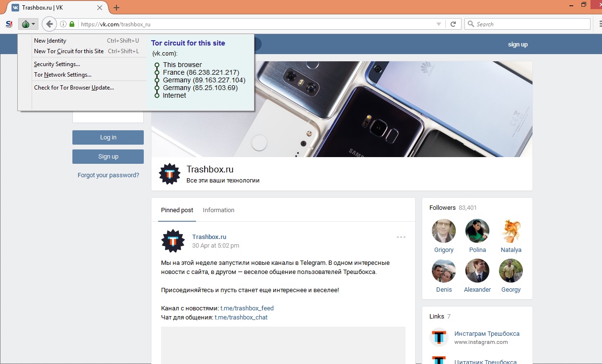
Task: Click the Germany (85.25.103.69) relay entry
Action: [200, 88]
